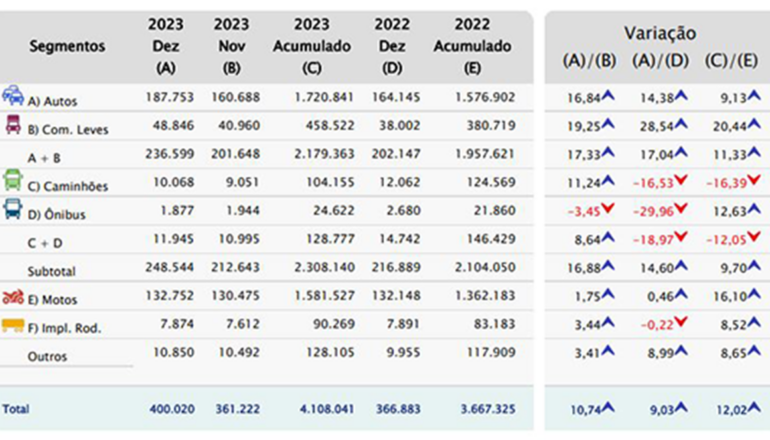
Task: Click the green truck icon for Caminhões
Action: point(13,181)
